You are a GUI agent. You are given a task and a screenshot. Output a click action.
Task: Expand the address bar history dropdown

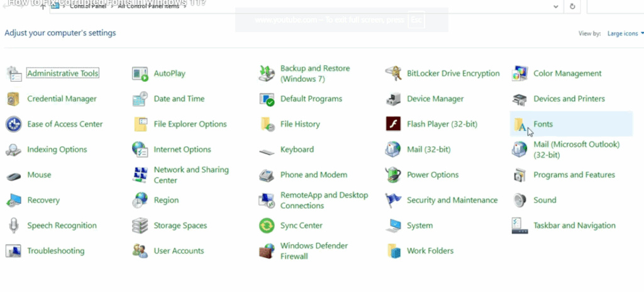click(x=556, y=6)
